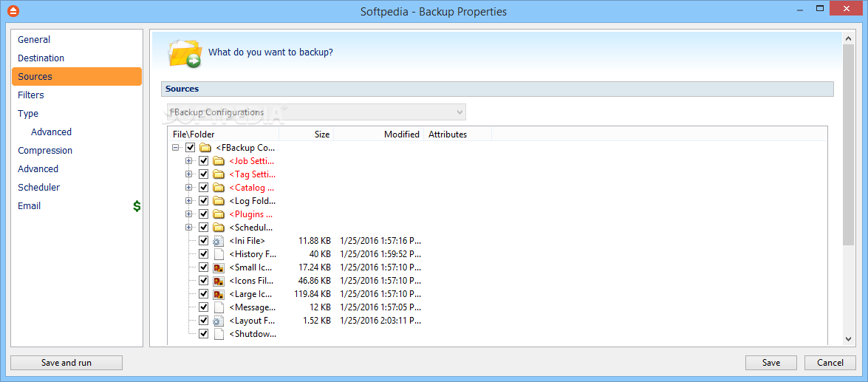The width and height of the screenshot is (868, 382).
Task: Expand the Plugins tree node
Action: (189, 214)
